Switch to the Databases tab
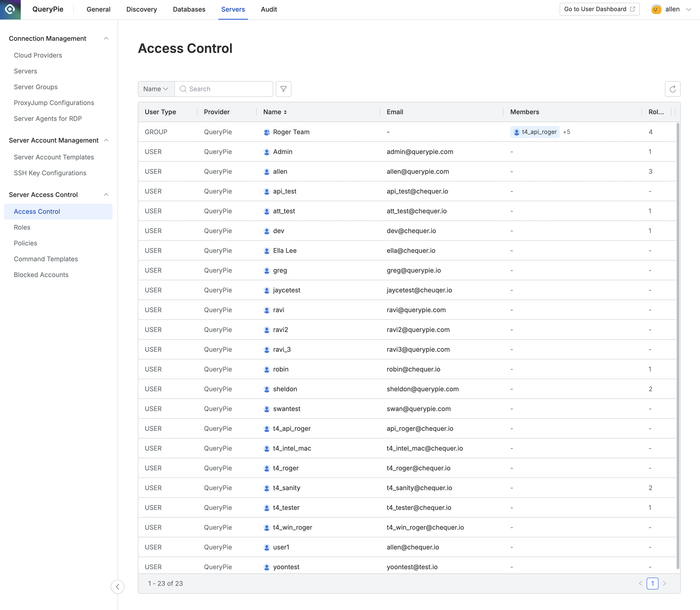Screen dimensions: 700x610 pos(189,9)
